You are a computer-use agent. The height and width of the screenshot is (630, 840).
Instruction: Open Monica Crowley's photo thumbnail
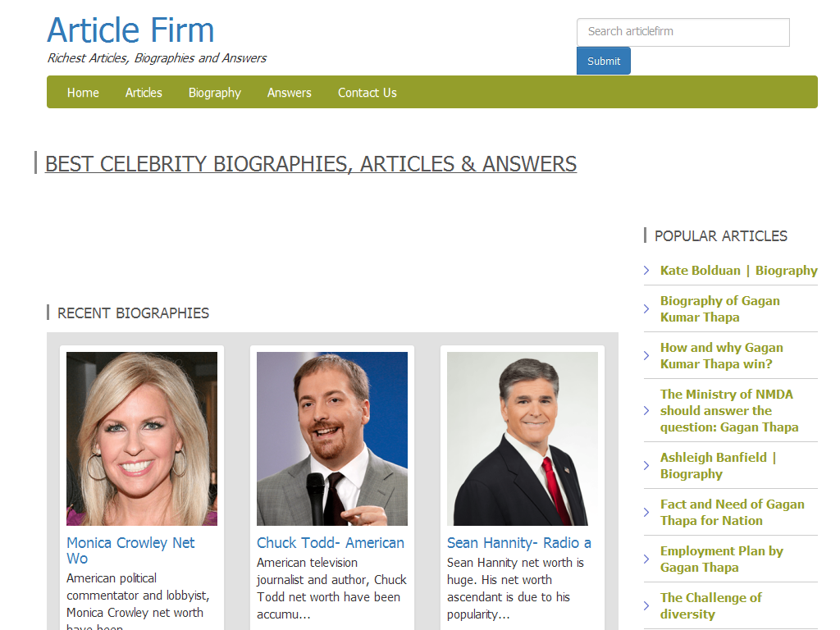(x=142, y=439)
